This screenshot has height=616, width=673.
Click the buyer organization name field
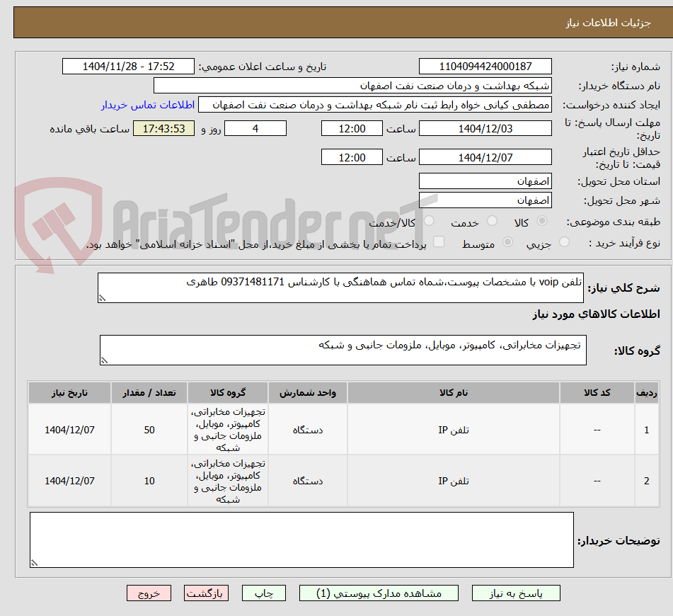tap(353, 86)
